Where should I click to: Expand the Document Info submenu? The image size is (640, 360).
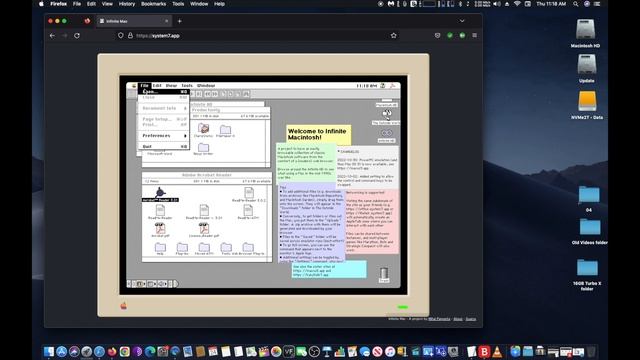pos(163,108)
